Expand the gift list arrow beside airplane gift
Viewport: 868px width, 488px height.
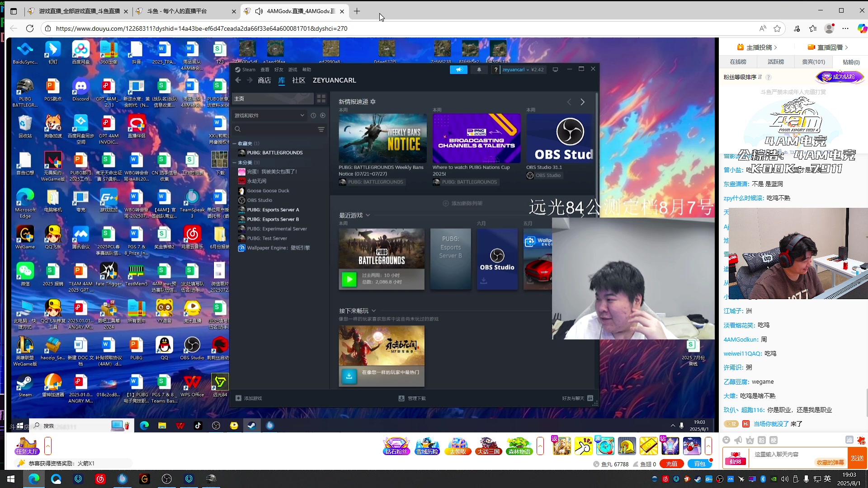pyautogui.click(x=708, y=446)
